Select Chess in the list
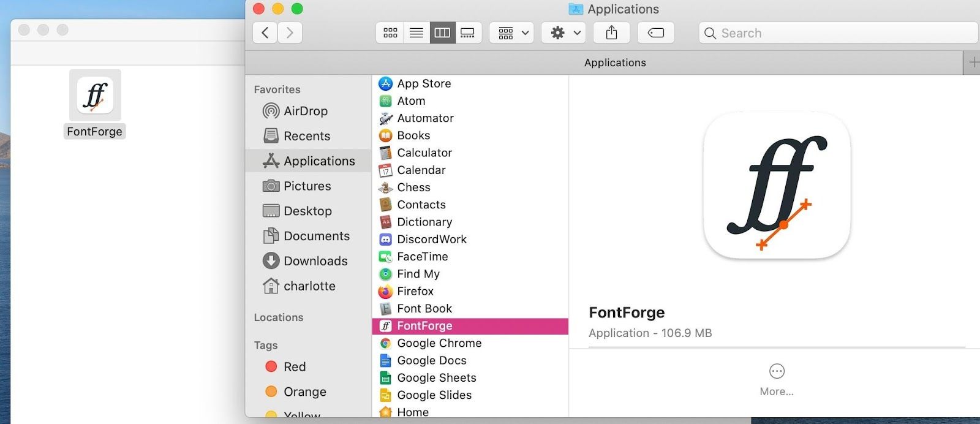Screen dimensions: 980x424 (470, 187)
